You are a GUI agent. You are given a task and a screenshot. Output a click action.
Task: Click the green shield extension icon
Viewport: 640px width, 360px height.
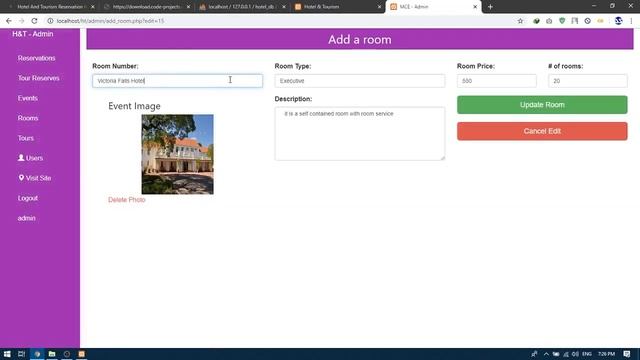point(562,21)
